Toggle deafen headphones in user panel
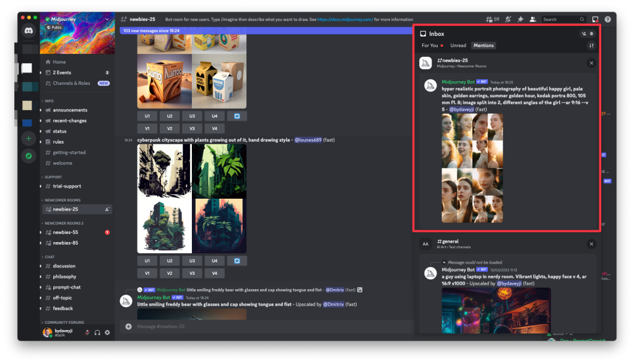Screen dimensions: 634x364 (97, 332)
